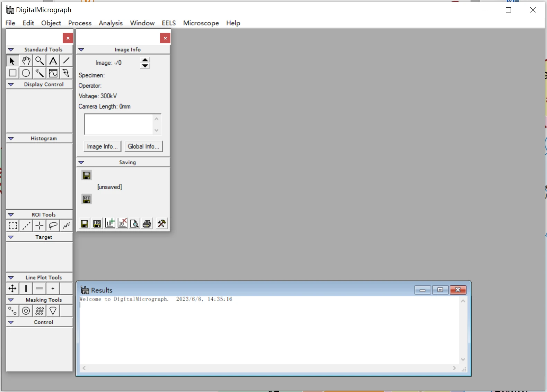The height and width of the screenshot is (392, 547).
Task: Open the print icon in Saving toolbar
Action: [x=147, y=224]
